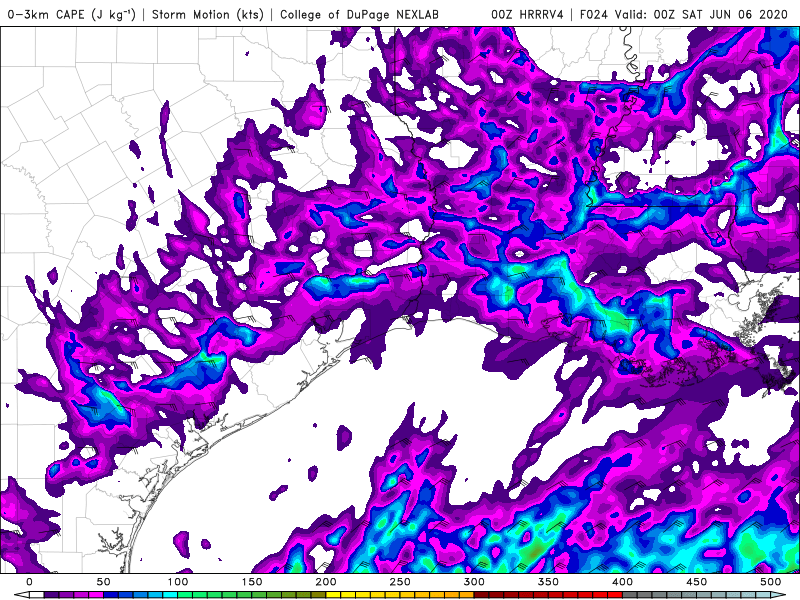Viewport: 800px width, 600px height.
Task: Click the right arrow end of the colorbar
Action: point(778,595)
